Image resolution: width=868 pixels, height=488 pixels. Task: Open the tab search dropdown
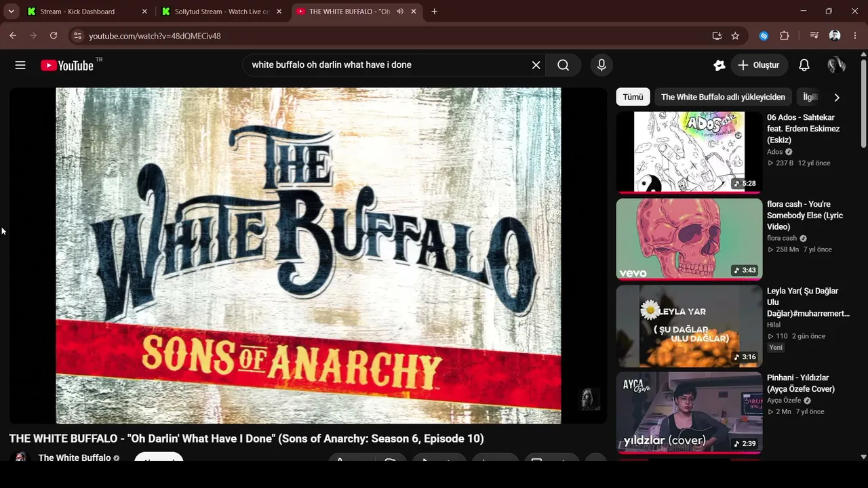[11, 12]
